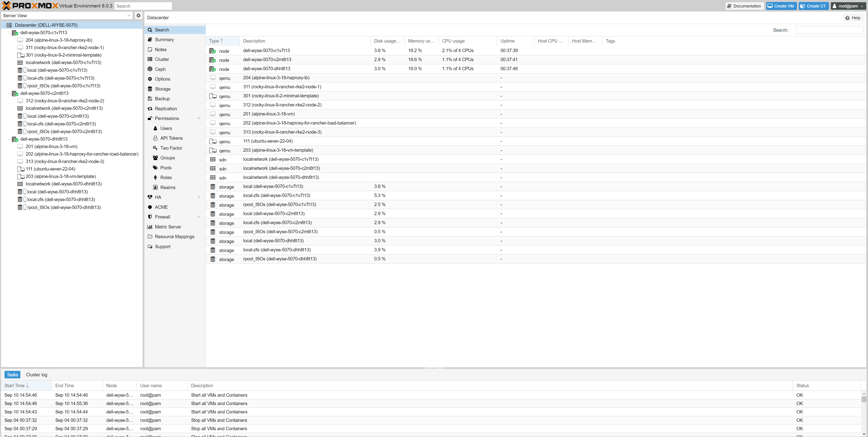Open the Ceph section icon

150,69
